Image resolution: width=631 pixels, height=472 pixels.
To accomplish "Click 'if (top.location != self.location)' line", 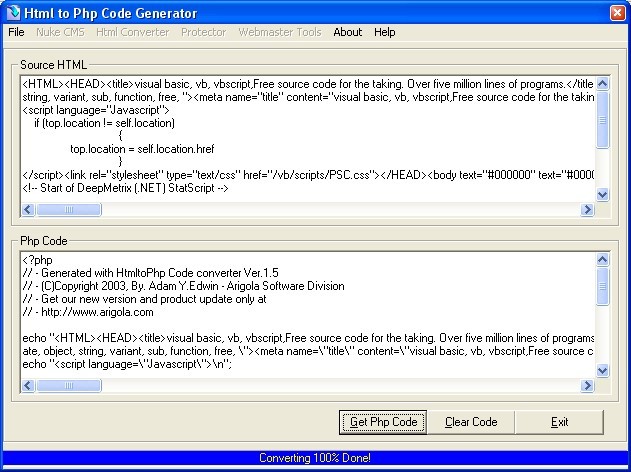I will pyautogui.click(x=104, y=123).
